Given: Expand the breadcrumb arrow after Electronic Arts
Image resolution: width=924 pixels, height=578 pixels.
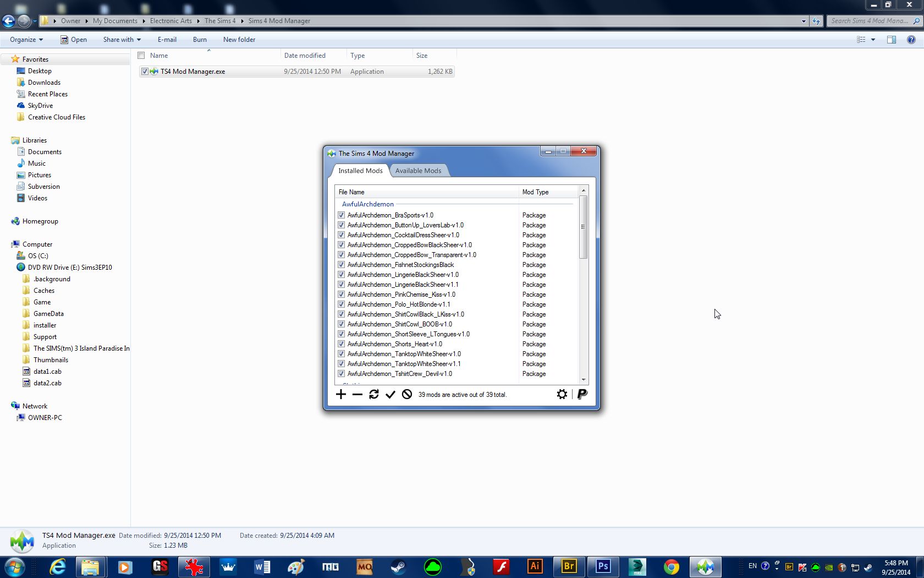Looking at the screenshot, I should click(198, 21).
